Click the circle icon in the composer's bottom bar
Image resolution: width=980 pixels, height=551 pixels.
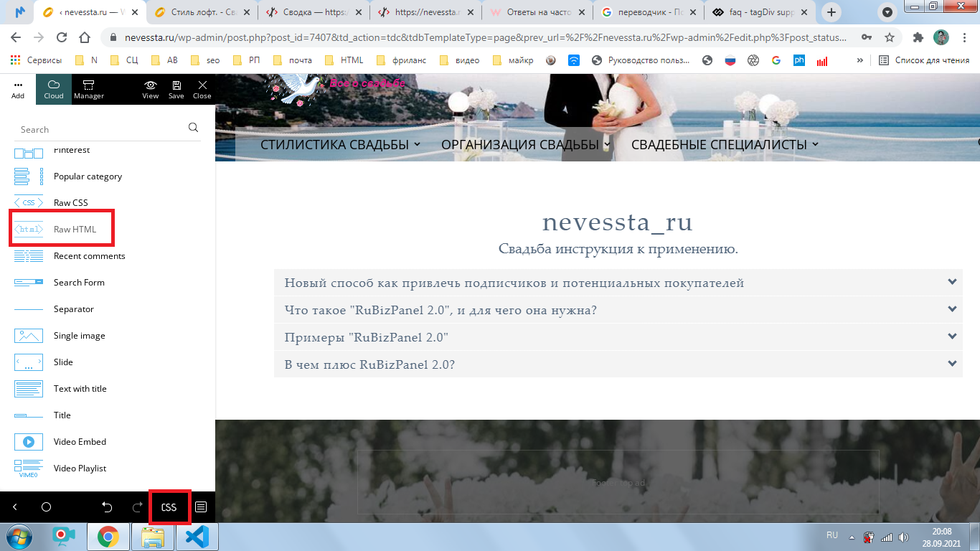pos(47,507)
